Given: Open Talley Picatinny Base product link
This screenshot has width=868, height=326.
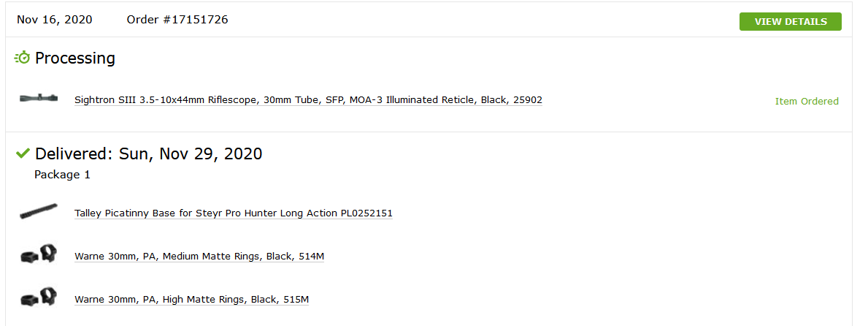Looking at the screenshot, I should click(234, 213).
